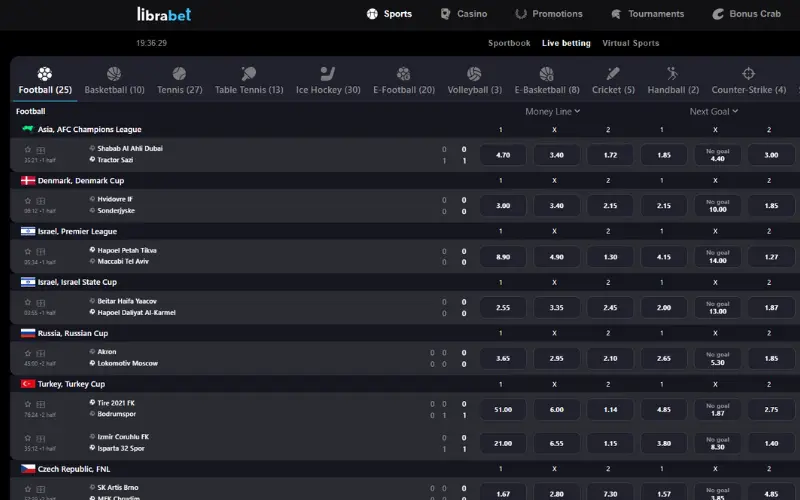Screen dimensions: 800x500
Task: Expand the Money Line market dropdown
Action: 553,111
